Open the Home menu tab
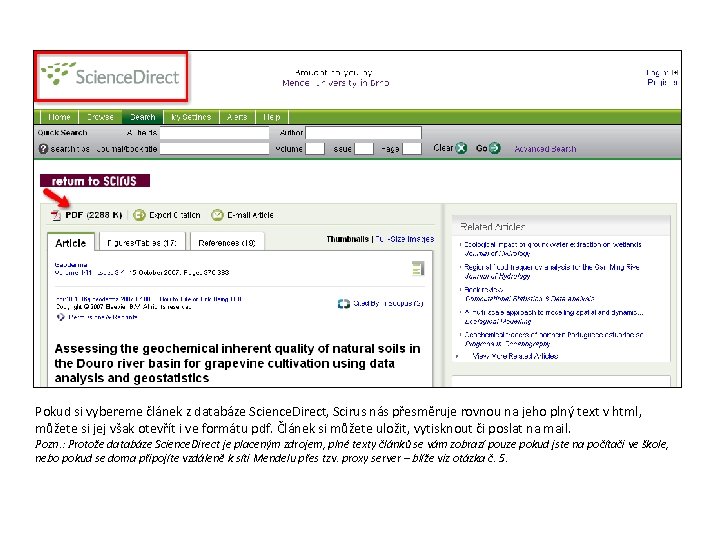This screenshot has width=720, height=540. pos(59,117)
